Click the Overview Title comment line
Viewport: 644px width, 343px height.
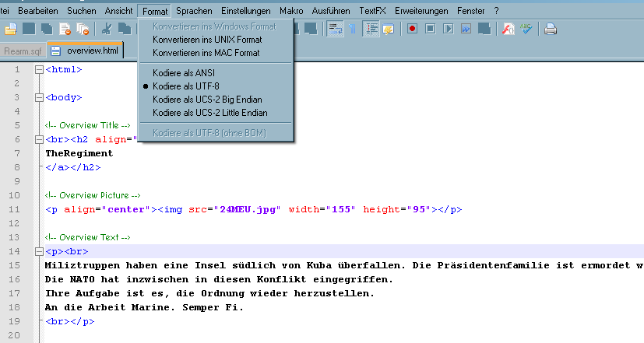[x=87, y=125]
